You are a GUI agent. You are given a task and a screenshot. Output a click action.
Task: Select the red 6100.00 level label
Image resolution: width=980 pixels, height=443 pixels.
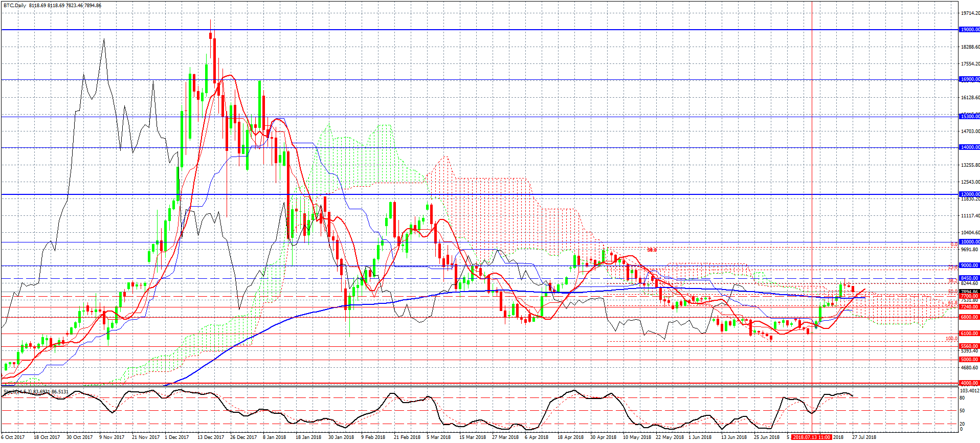(969, 334)
